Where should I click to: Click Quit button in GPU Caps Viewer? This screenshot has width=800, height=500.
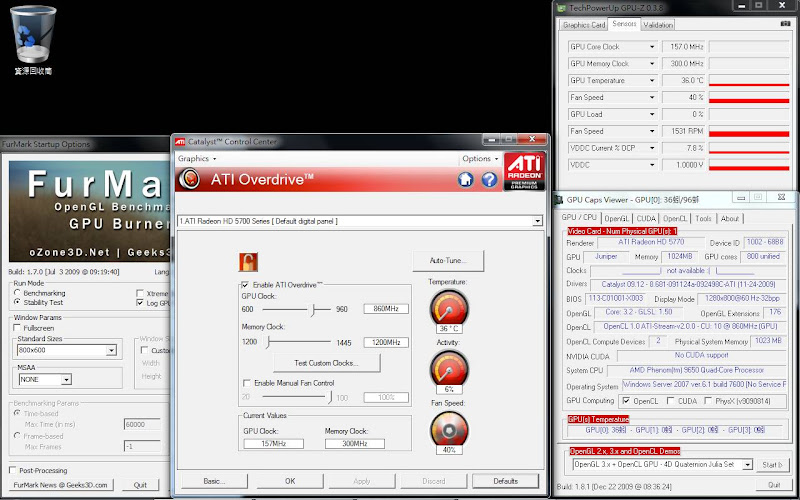click(774, 485)
